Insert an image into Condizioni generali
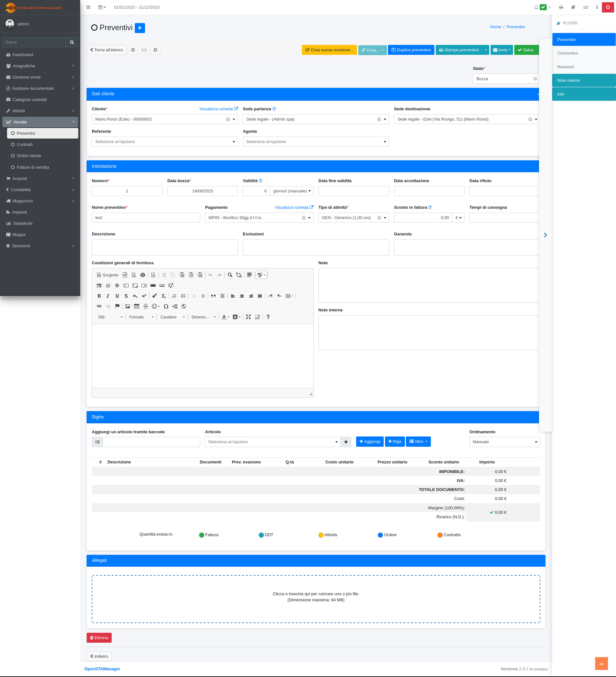The image size is (616, 677). point(128,306)
